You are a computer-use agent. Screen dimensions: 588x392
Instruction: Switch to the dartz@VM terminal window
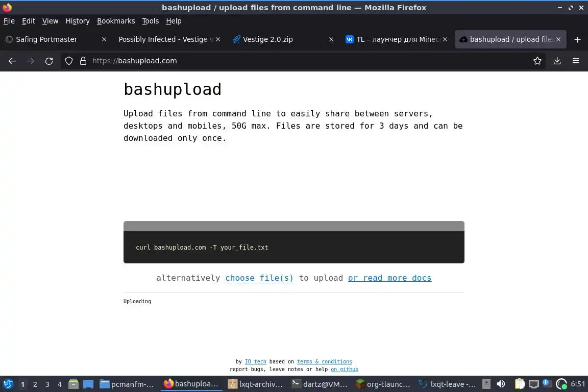[x=320, y=384]
